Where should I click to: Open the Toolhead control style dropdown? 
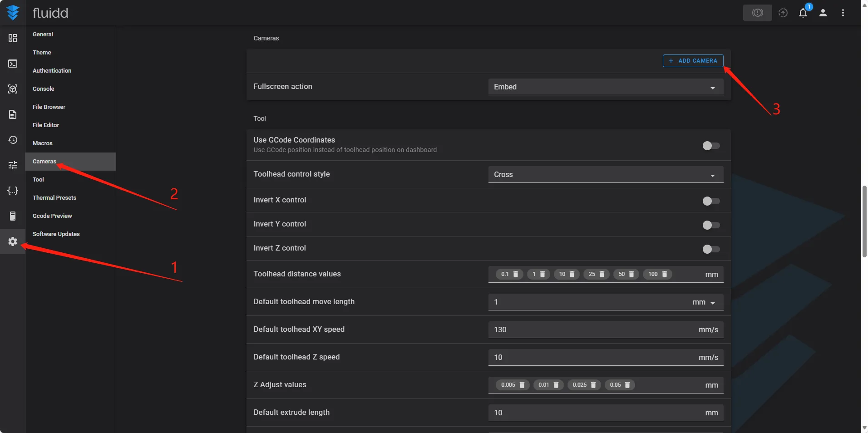pyautogui.click(x=605, y=175)
